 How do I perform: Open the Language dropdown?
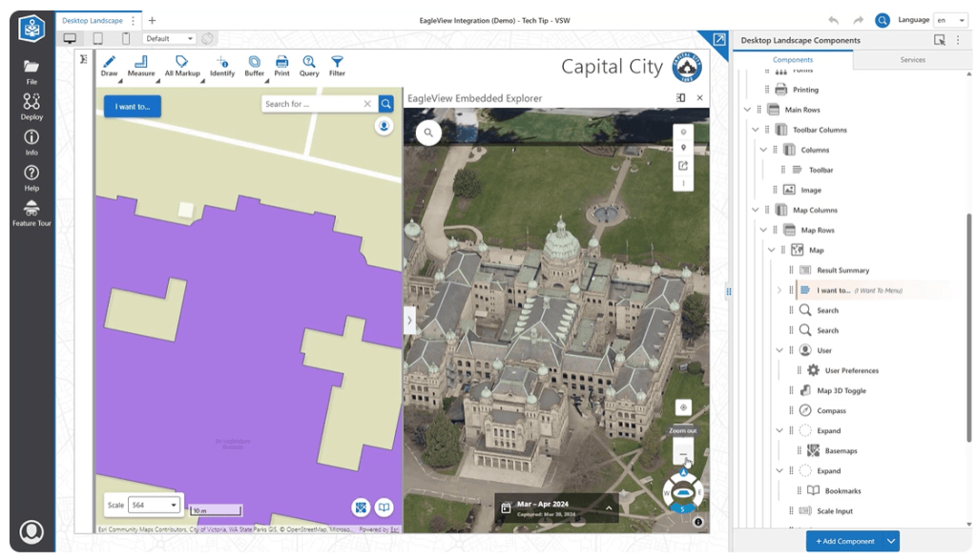pyautogui.click(x=951, y=21)
